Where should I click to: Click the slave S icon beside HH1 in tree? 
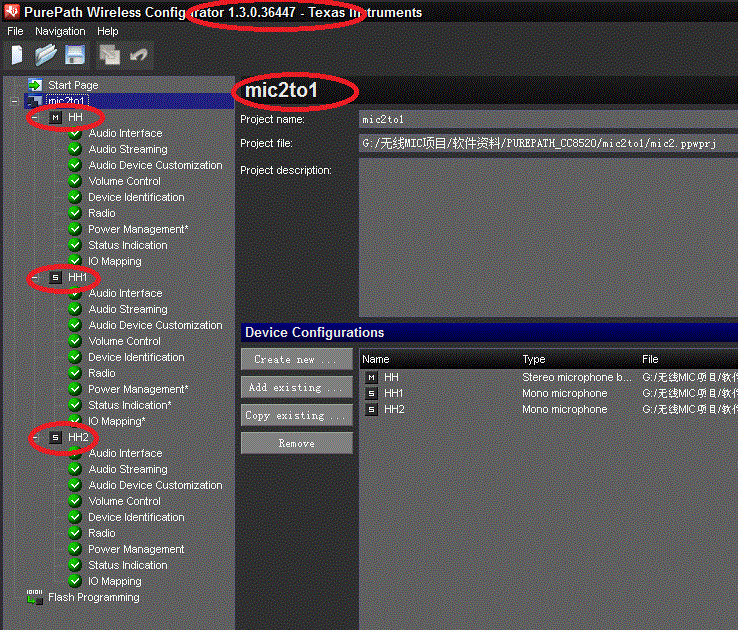pos(56,277)
